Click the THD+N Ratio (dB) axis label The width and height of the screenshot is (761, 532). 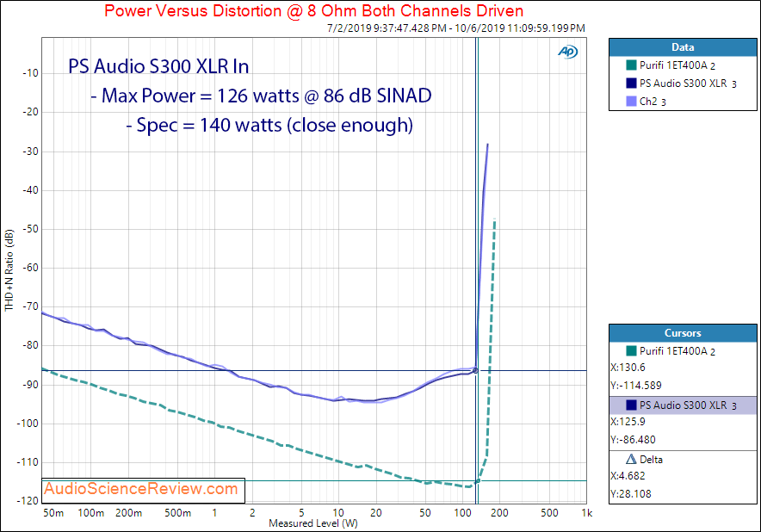pyautogui.click(x=9, y=270)
